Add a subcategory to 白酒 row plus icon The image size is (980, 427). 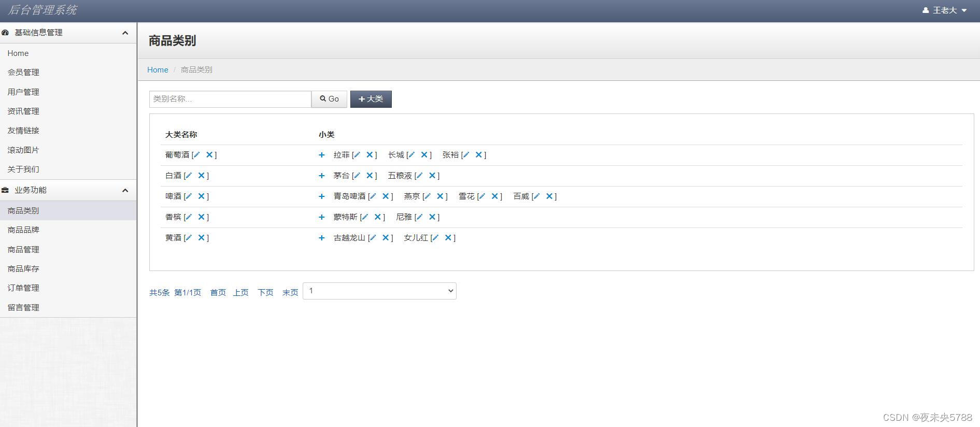pos(321,176)
